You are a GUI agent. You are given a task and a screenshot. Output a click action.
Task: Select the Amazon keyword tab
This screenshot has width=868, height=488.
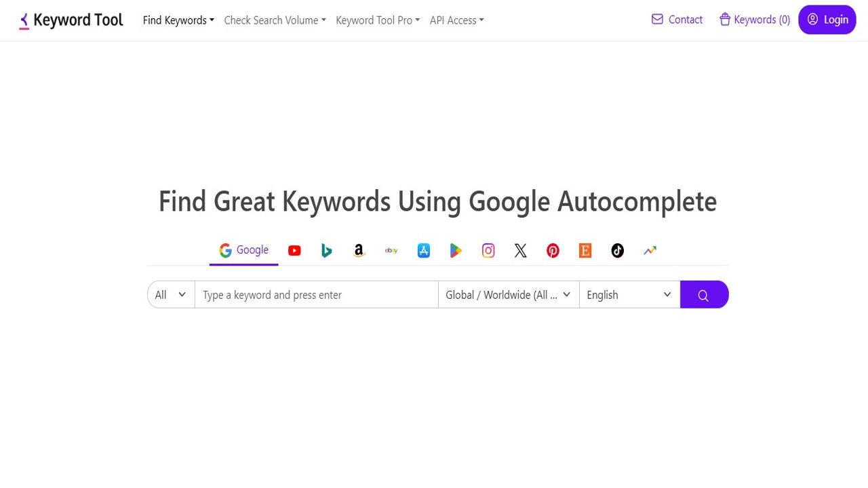[359, 251]
